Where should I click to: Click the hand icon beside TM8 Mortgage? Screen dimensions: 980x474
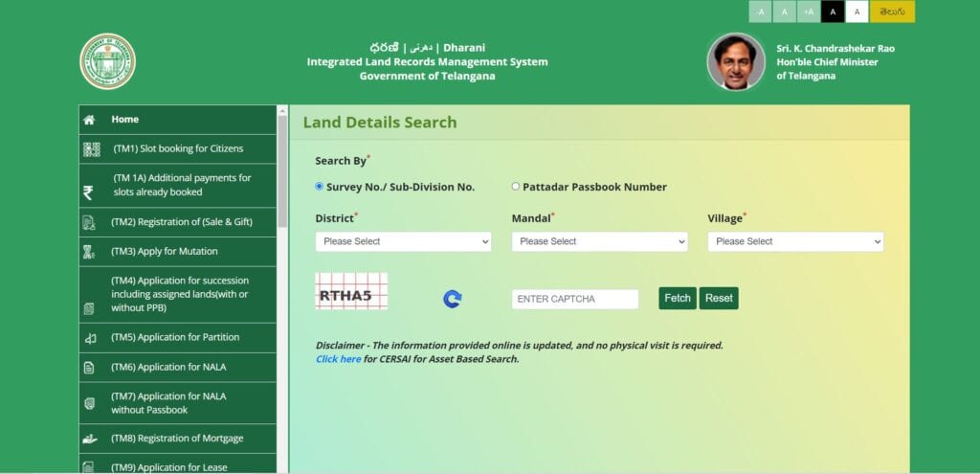click(90, 440)
